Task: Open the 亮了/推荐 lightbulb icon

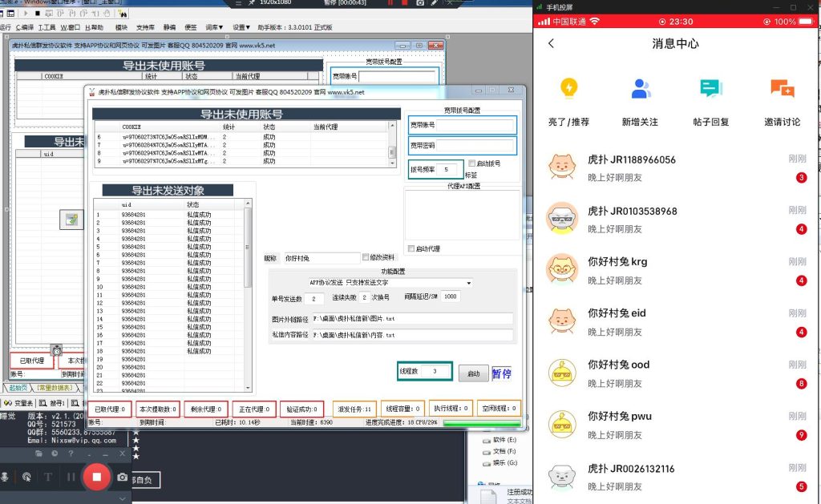Action: click(x=568, y=88)
